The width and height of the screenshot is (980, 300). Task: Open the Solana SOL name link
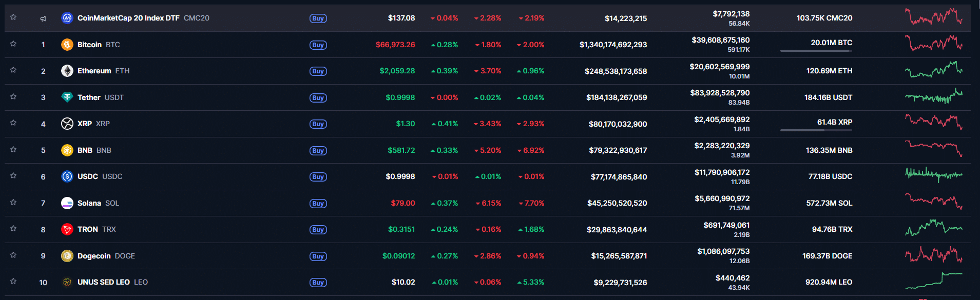(x=98, y=203)
